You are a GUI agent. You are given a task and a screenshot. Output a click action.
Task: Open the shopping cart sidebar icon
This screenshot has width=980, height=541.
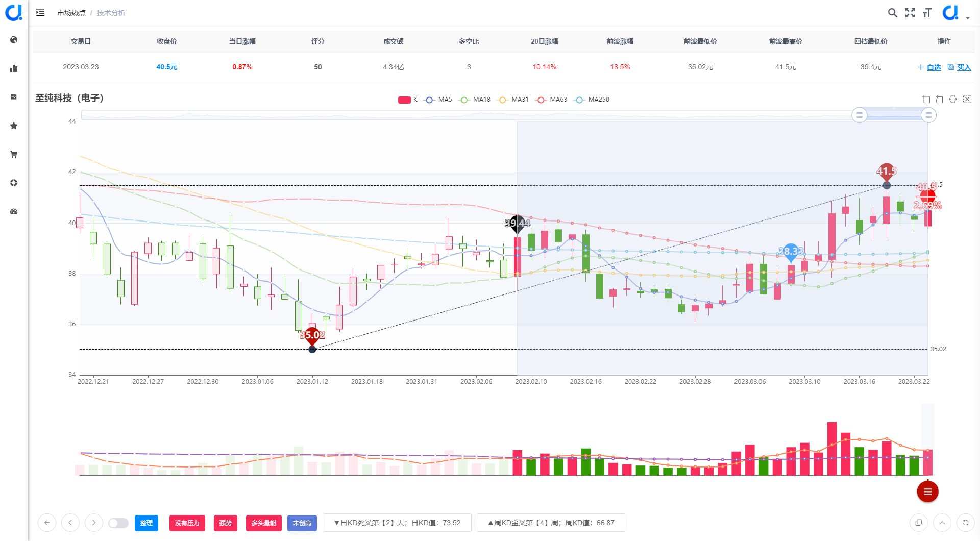pyautogui.click(x=14, y=154)
